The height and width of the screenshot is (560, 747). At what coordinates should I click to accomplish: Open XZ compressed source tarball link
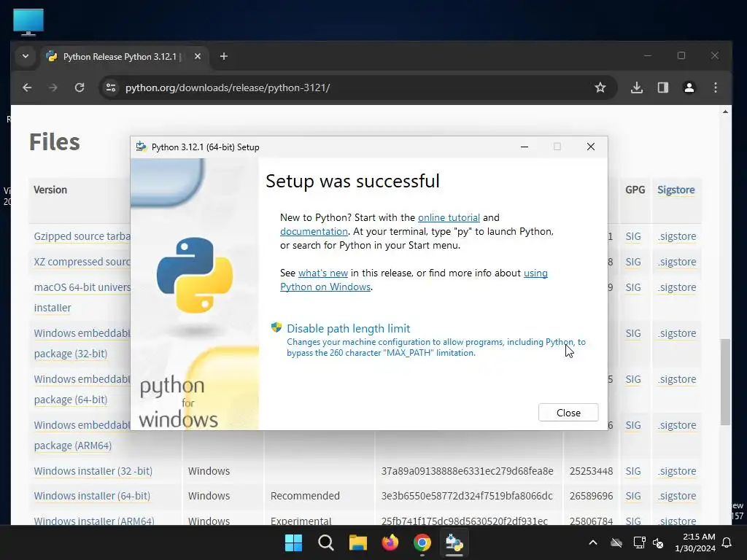82,262
